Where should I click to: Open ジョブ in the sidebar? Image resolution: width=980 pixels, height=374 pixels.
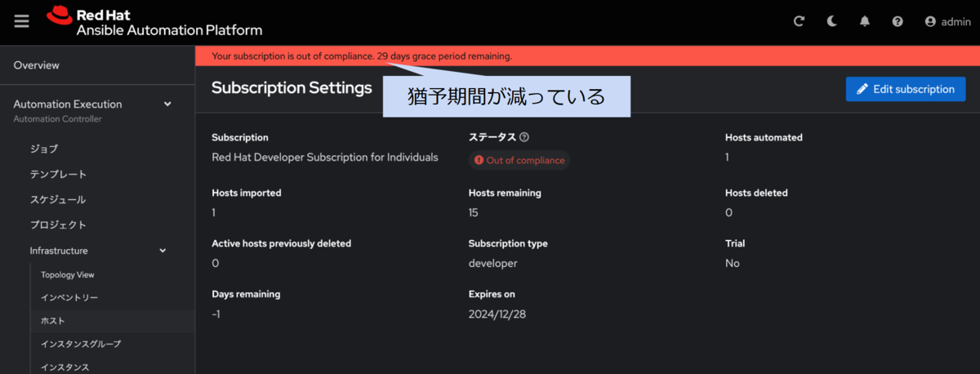44,149
